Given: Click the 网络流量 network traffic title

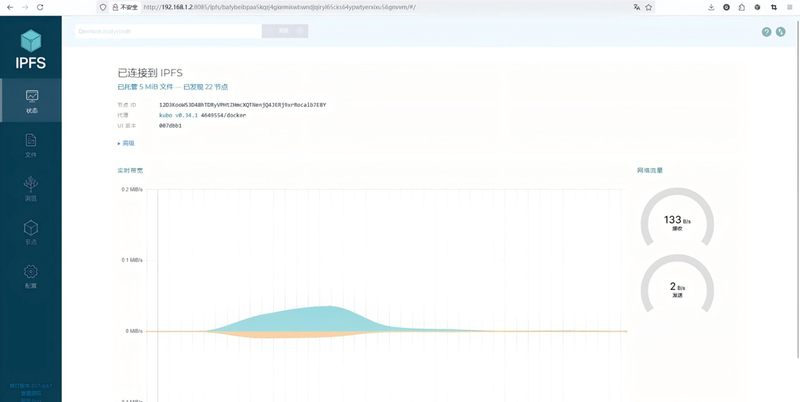Looking at the screenshot, I should coord(649,170).
